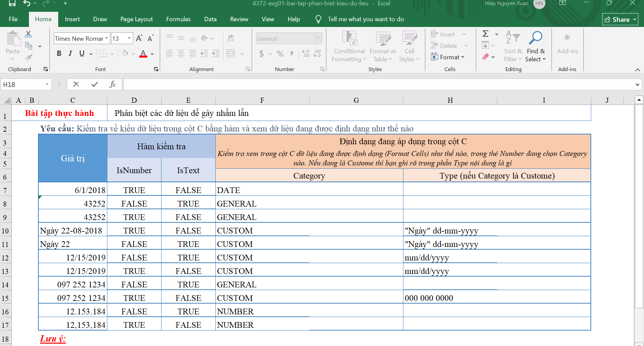This screenshot has height=346, width=644.
Task: Click the Clear eraser icon in Editing
Action: coord(486,57)
